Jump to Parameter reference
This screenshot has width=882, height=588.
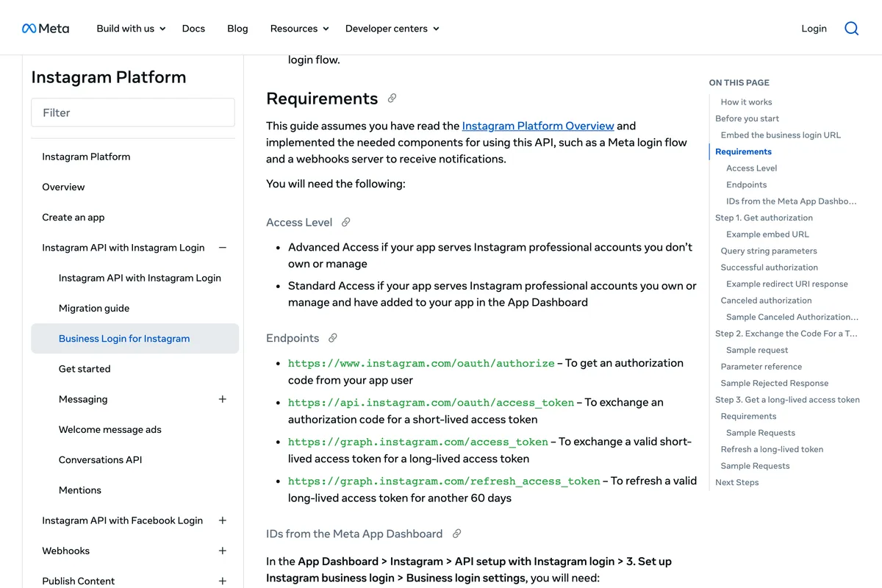point(761,367)
